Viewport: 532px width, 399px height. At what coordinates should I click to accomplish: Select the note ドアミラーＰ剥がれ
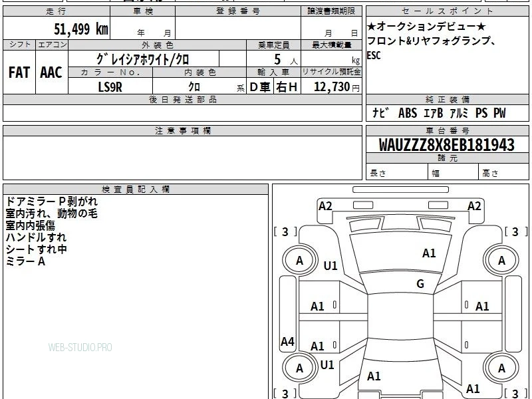click(52, 201)
